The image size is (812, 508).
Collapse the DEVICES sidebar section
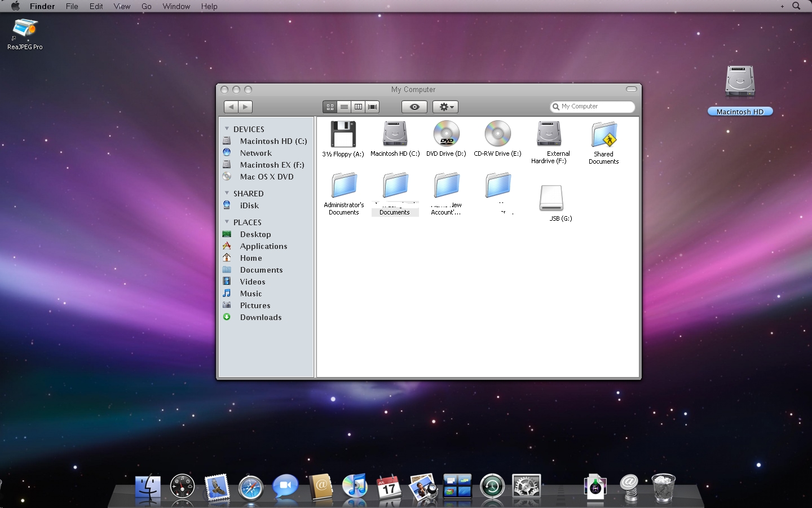point(227,129)
